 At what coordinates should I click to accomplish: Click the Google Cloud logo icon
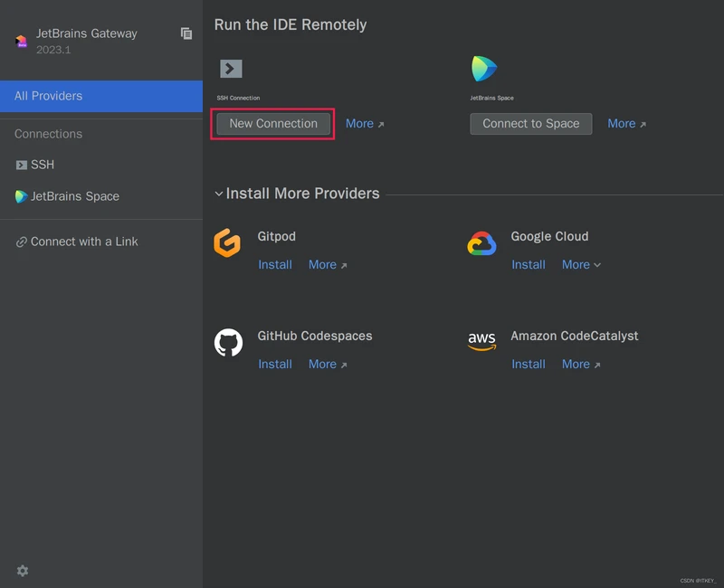[481, 243]
